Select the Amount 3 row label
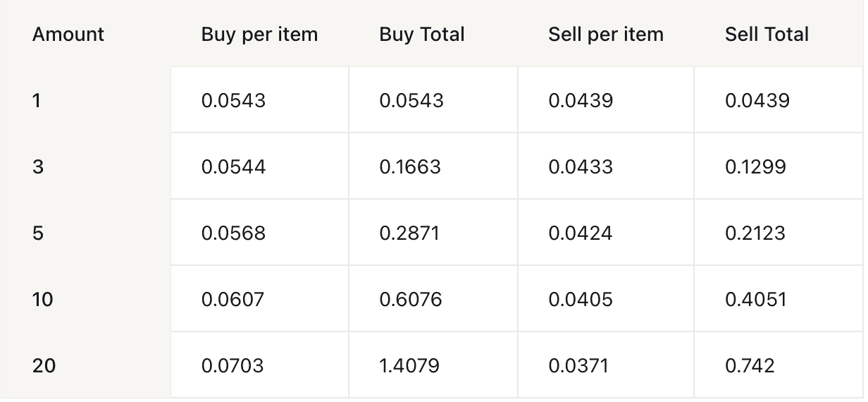This screenshot has height=402, width=868. tap(37, 166)
